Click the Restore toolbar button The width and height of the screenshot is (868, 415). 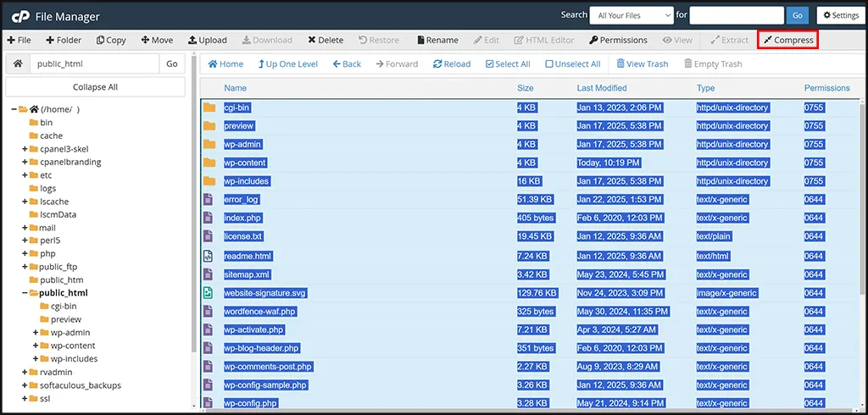point(379,40)
